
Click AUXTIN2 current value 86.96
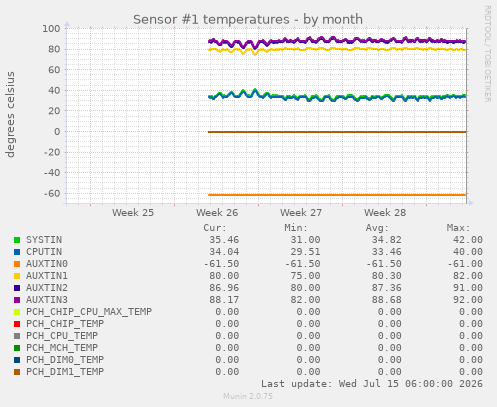click(224, 288)
